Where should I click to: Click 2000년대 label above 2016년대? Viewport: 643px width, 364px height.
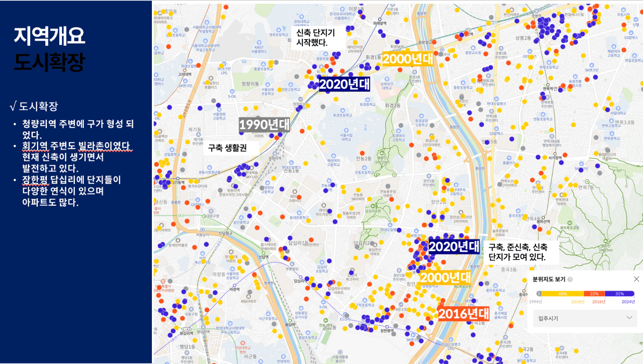[x=445, y=277]
